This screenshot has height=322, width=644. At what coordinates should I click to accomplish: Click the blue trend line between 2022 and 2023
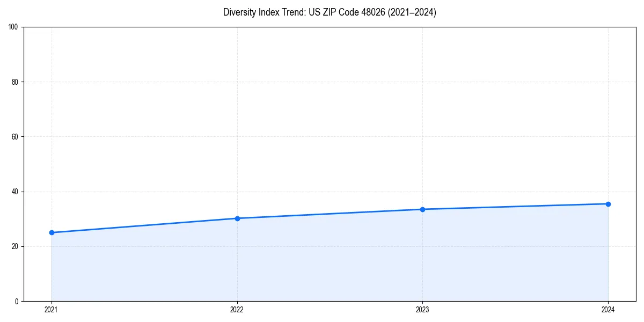pos(330,214)
